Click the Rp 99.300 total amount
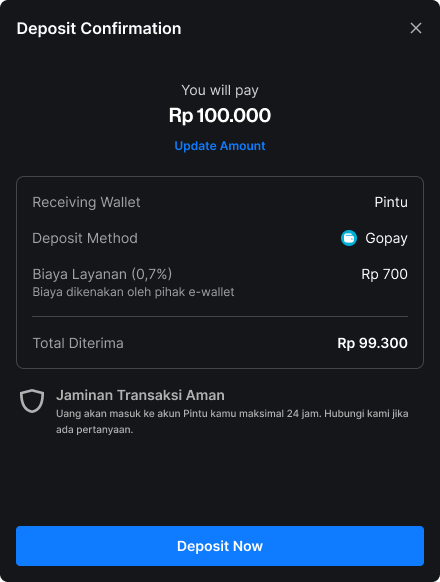Image resolution: width=440 pixels, height=582 pixels. [x=372, y=343]
